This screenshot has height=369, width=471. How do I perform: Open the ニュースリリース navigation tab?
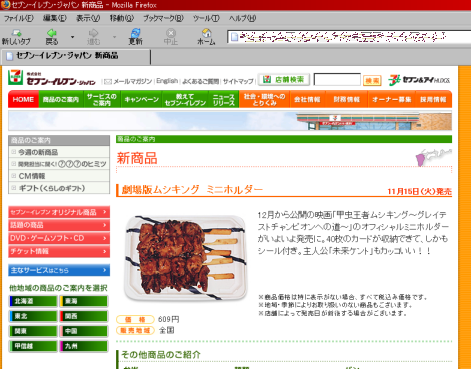pyautogui.click(x=224, y=99)
